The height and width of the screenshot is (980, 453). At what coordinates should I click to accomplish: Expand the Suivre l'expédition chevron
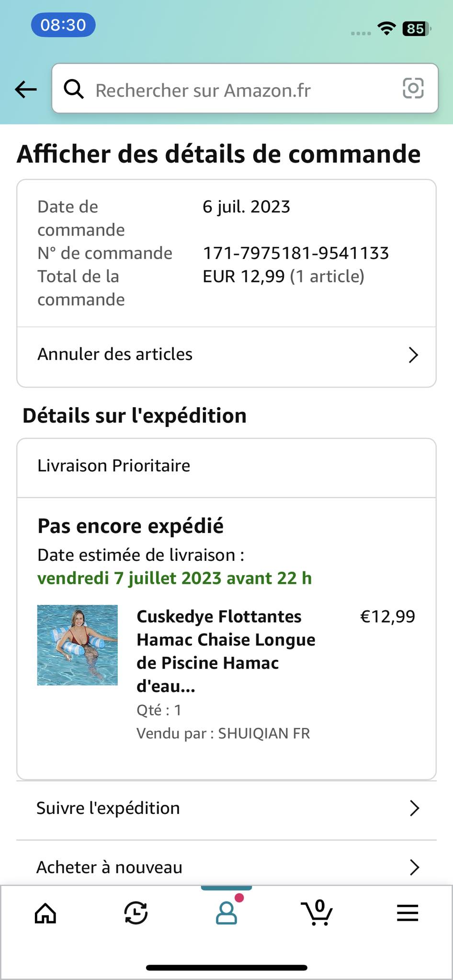[415, 808]
